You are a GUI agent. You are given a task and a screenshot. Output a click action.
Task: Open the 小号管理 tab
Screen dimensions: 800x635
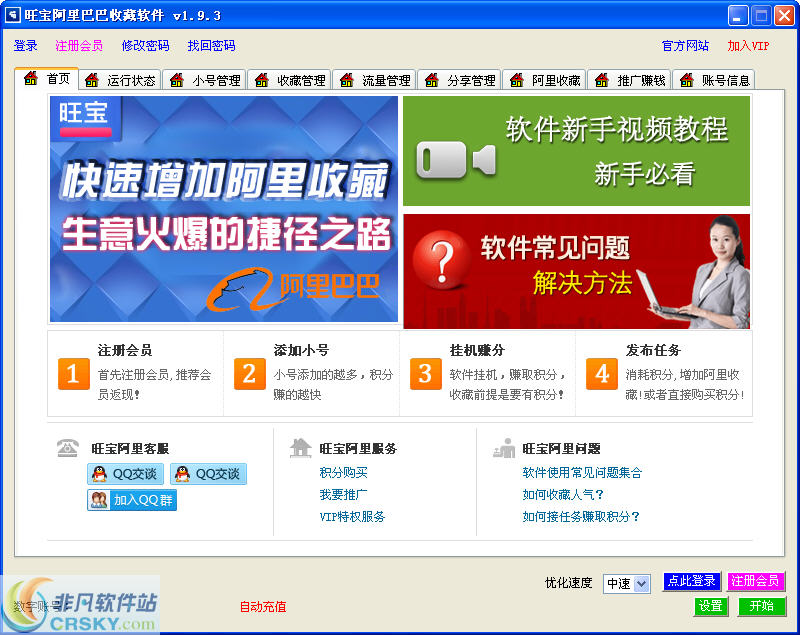pos(205,80)
